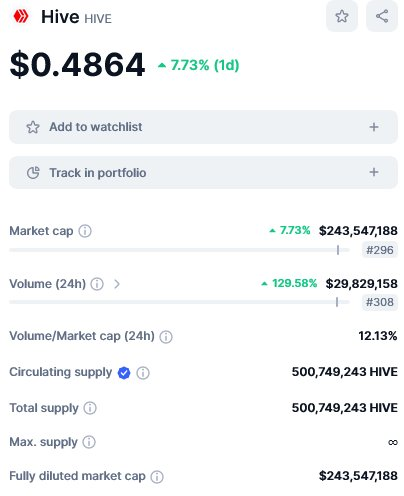
Task: Click the plus icon on Track in portfolio
Action: (x=374, y=172)
